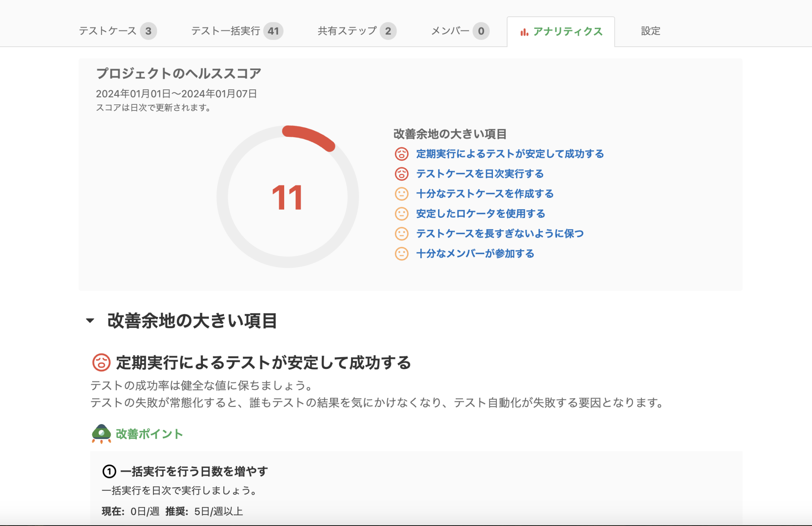Click the large red face icon by section heading
The width and height of the screenshot is (812, 526).
pyautogui.click(x=101, y=362)
